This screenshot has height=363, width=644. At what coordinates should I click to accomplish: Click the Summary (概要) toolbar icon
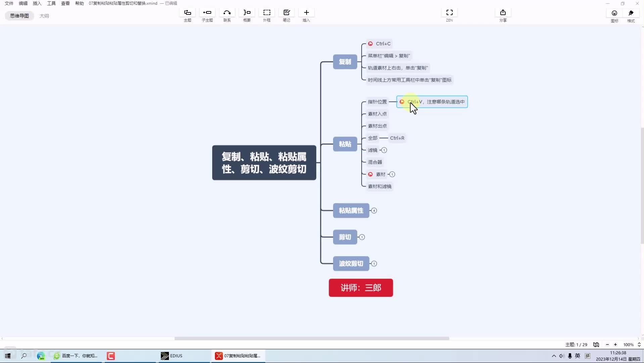coord(247,13)
